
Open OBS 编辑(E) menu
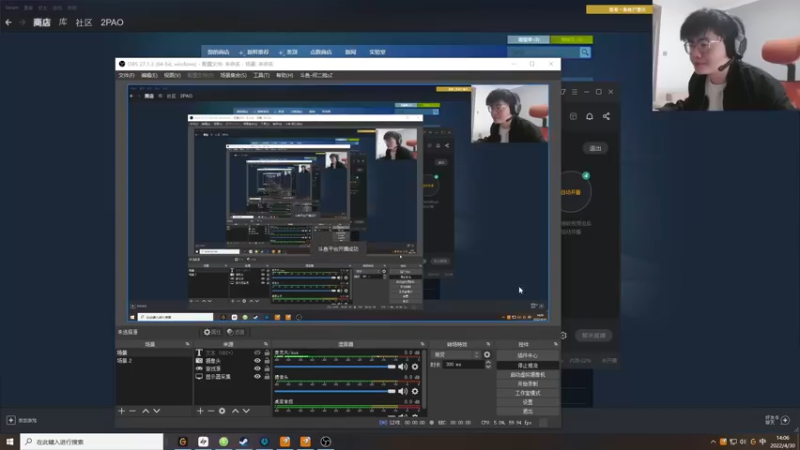click(149, 76)
